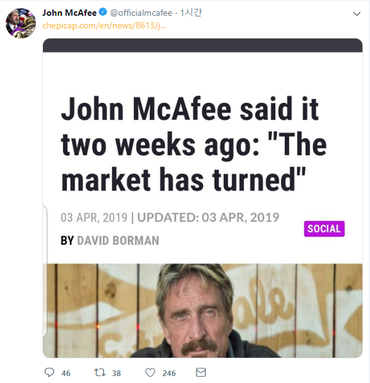Click the reply count 46
Screen dimensions: 370x383
coord(66,373)
